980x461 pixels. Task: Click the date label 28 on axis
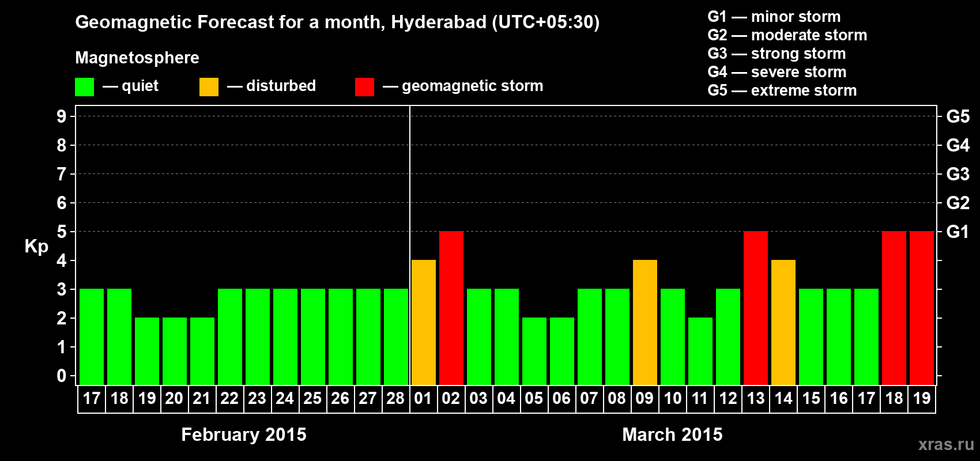point(395,399)
